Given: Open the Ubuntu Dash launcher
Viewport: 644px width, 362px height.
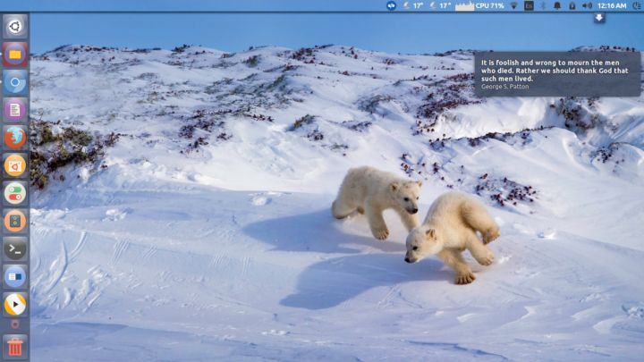Looking at the screenshot, I should 14,26.
